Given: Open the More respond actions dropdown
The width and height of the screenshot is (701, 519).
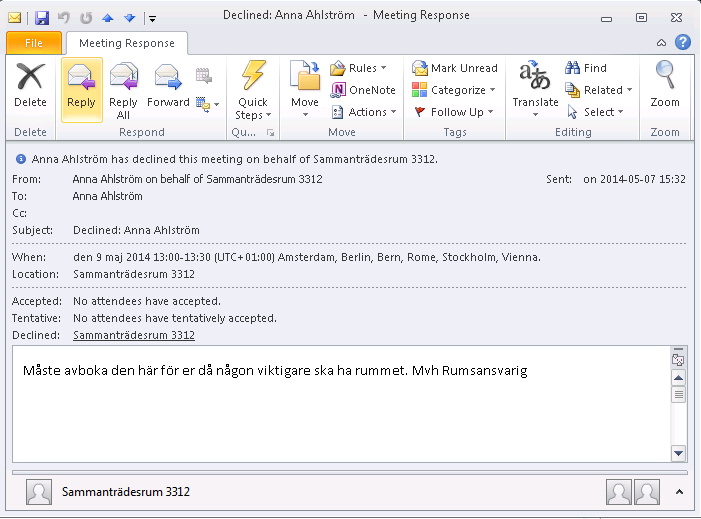Looking at the screenshot, I should [x=208, y=105].
